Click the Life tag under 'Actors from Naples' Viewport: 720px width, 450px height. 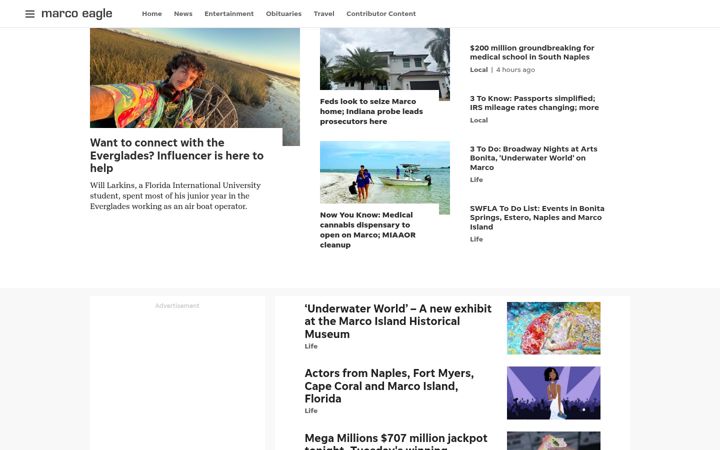[x=311, y=411]
